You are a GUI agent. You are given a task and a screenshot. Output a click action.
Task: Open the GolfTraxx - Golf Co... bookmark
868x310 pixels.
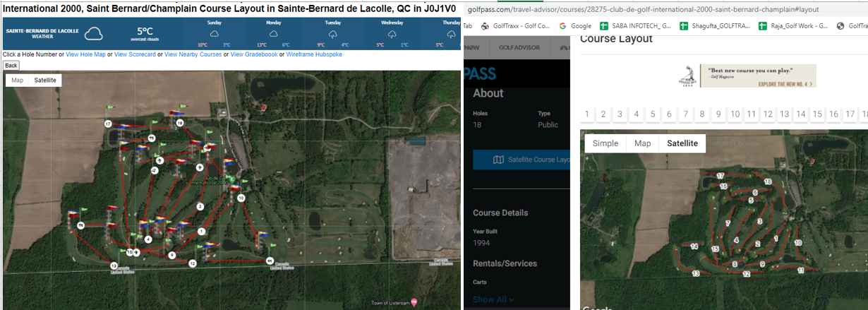click(x=515, y=26)
